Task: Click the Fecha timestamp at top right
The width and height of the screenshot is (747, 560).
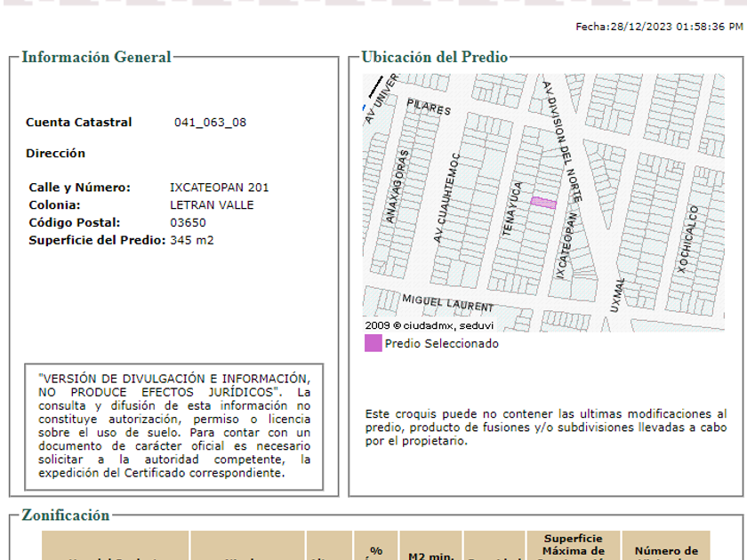Action: (x=658, y=27)
